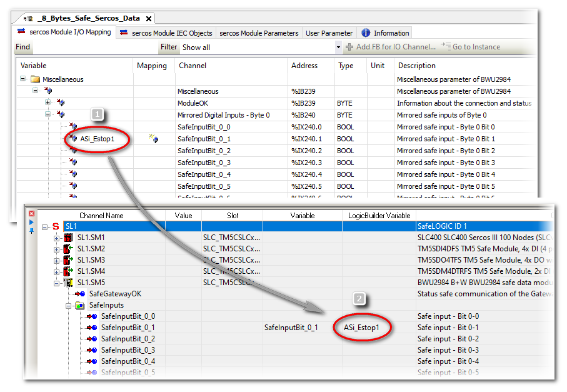Open the User Parameter tab
The height and width of the screenshot is (392, 567).
329,33
